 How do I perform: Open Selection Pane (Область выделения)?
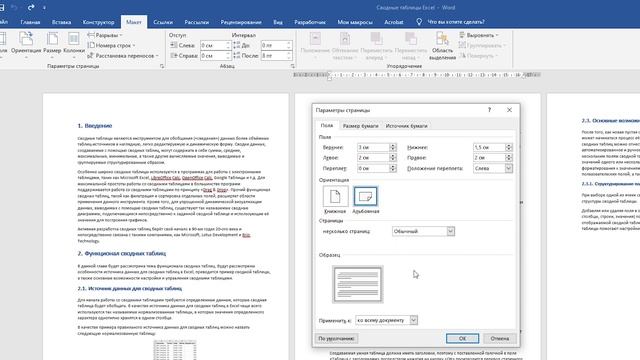pos(442,46)
